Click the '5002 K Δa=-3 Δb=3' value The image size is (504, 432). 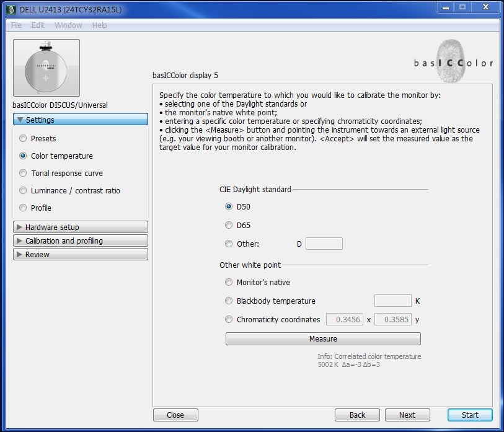[x=349, y=364]
